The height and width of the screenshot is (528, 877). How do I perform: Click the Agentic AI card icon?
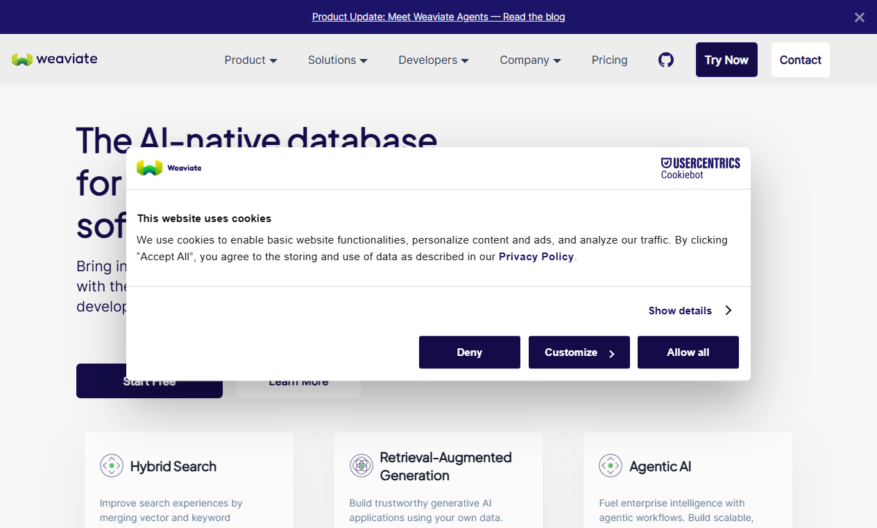(x=610, y=465)
